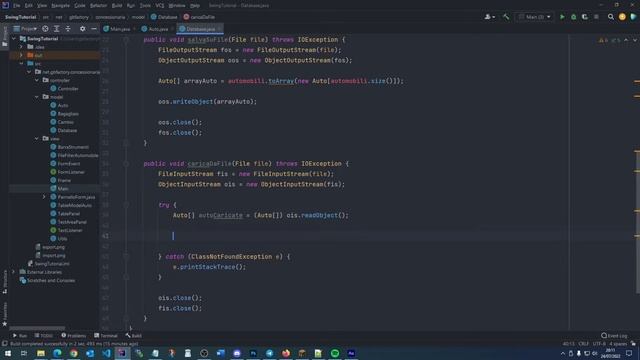Click the Database breadcrumb in navigation bar
Viewport: 640px width, 360px height.
164,17
